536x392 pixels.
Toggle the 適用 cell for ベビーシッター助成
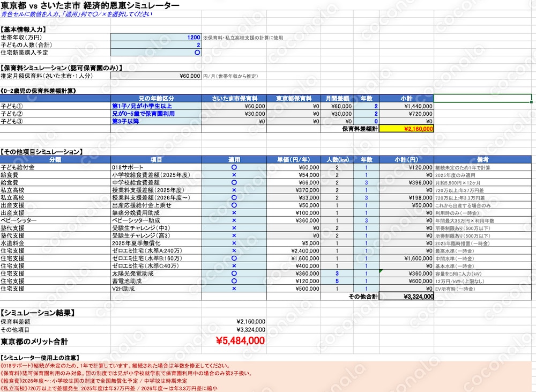point(234,220)
